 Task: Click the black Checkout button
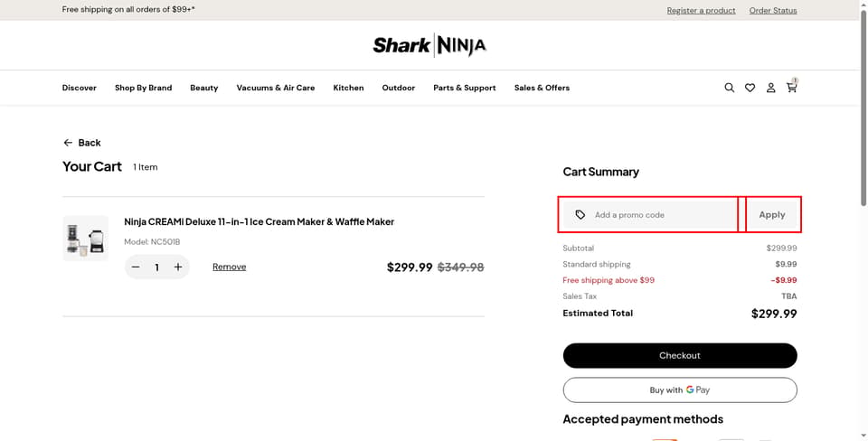pyautogui.click(x=680, y=355)
